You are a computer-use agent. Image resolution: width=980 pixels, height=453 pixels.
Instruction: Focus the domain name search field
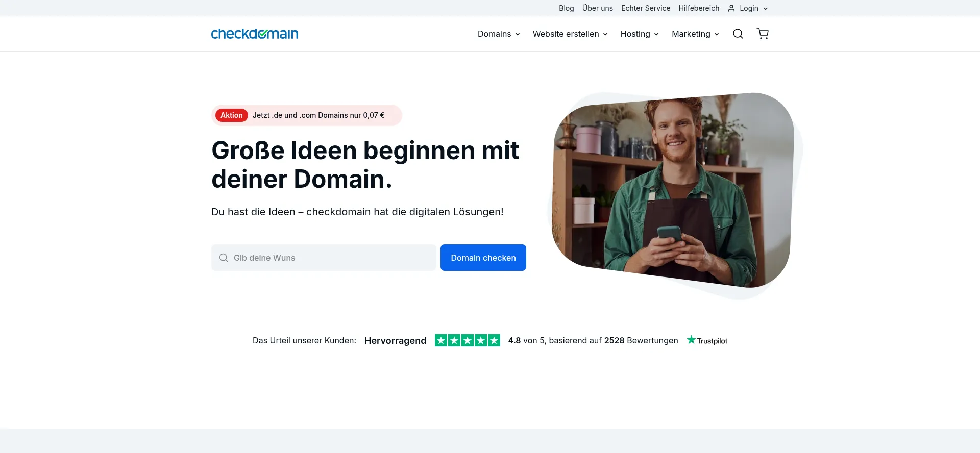[x=324, y=258]
